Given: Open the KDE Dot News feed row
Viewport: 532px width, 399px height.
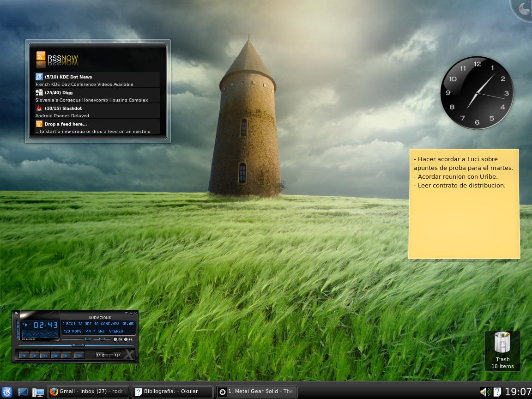Looking at the screenshot, I should (x=97, y=80).
